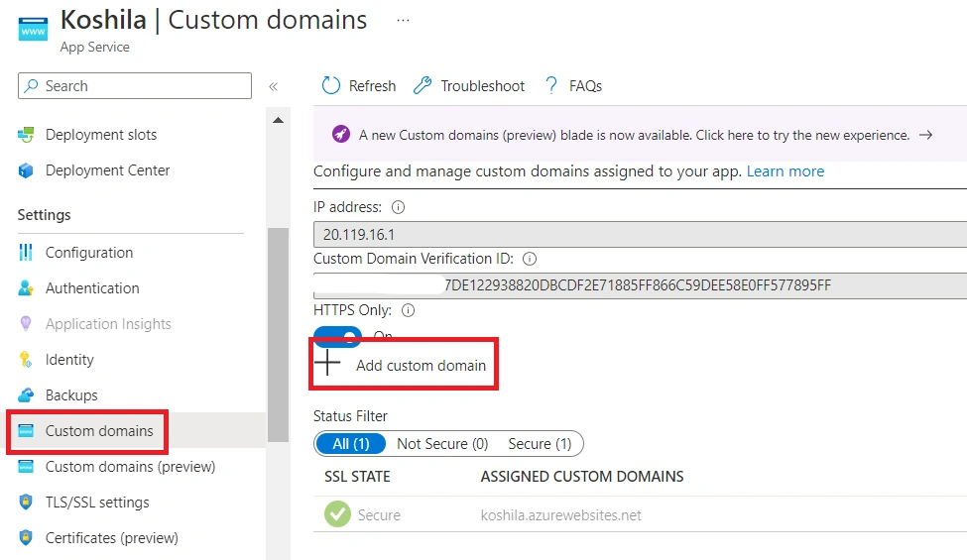
Task: Click the Configuration bars icon
Action: 26,252
